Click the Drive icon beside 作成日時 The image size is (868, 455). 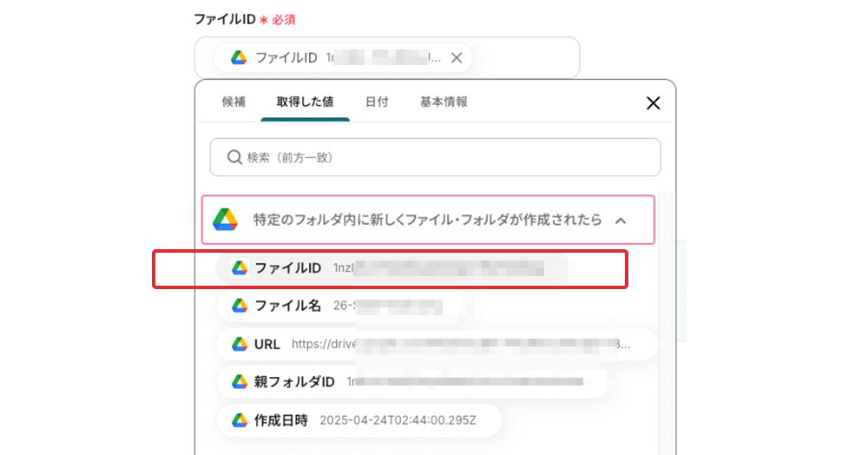240,420
